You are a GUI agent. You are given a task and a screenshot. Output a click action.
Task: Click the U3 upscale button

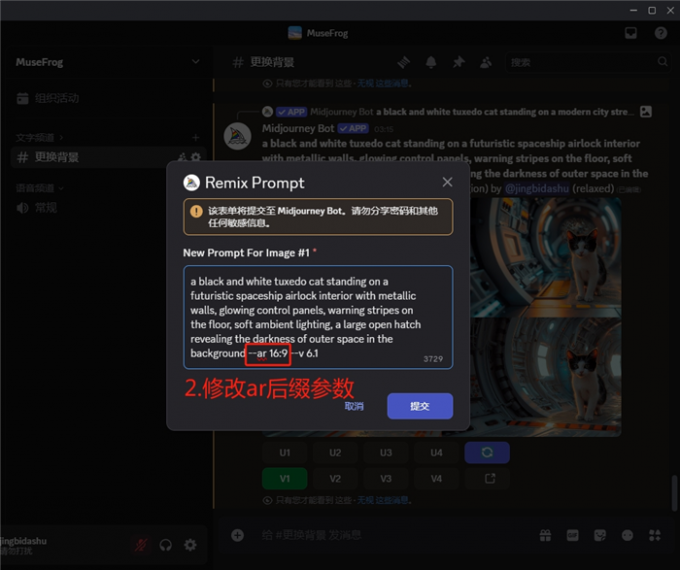(386, 452)
